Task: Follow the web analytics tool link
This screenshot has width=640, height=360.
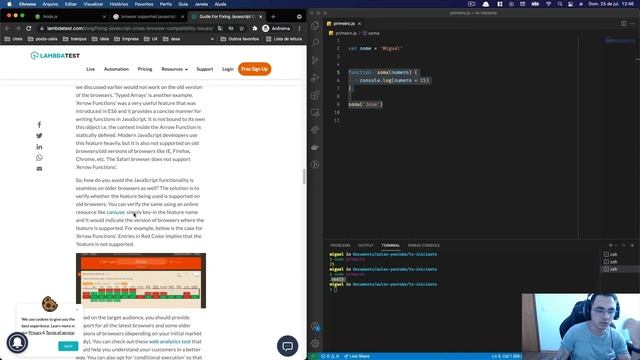Action: click(170, 342)
